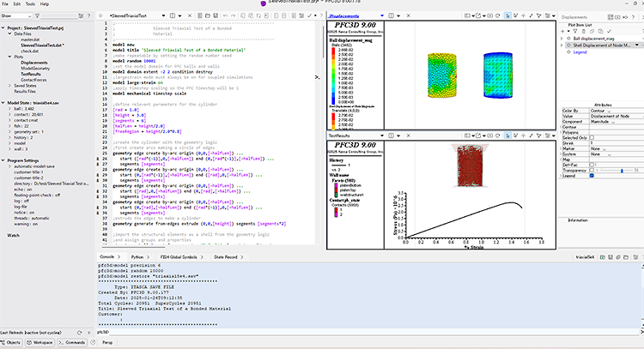Apply plot items with checkmark in Plot Item List

(609, 31)
